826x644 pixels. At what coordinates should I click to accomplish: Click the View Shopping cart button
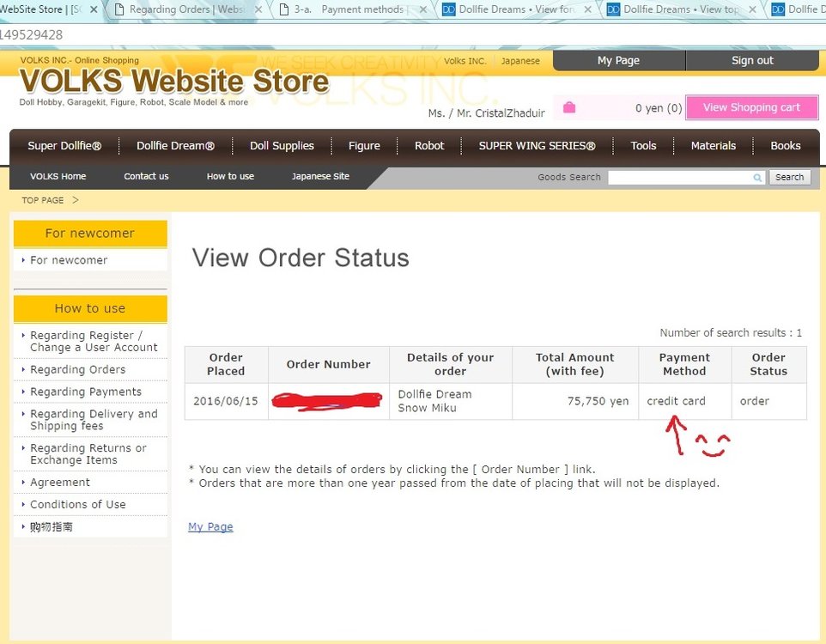751,107
